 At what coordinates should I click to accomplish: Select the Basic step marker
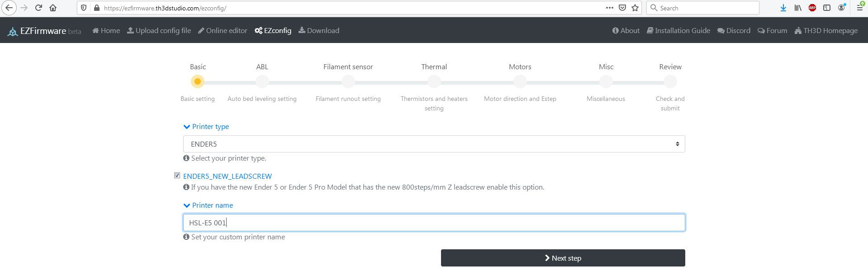[198, 81]
